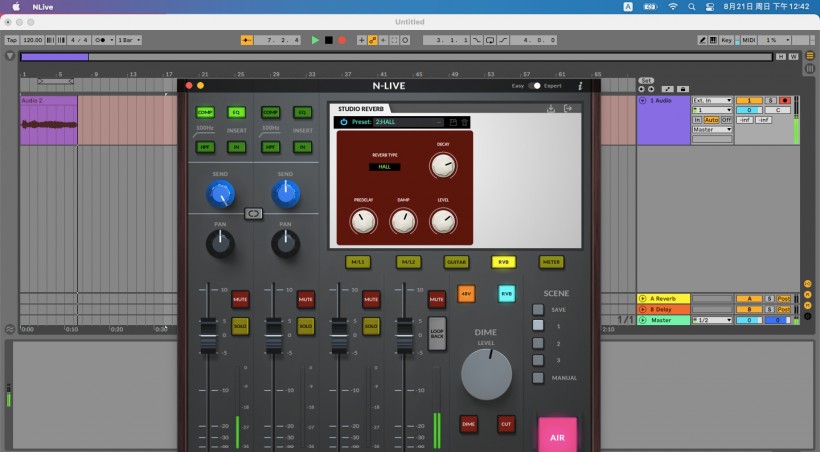Viewport: 820px width, 452px height.
Task: Click the first channel fader handle
Action: (x=208, y=335)
